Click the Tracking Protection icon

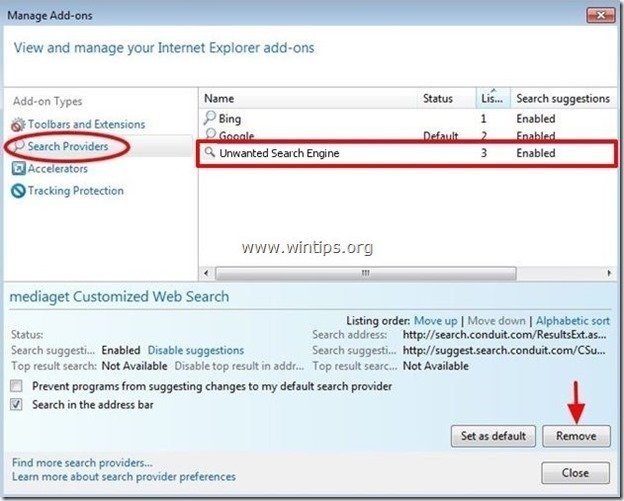pyautogui.click(x=18, y=191)
